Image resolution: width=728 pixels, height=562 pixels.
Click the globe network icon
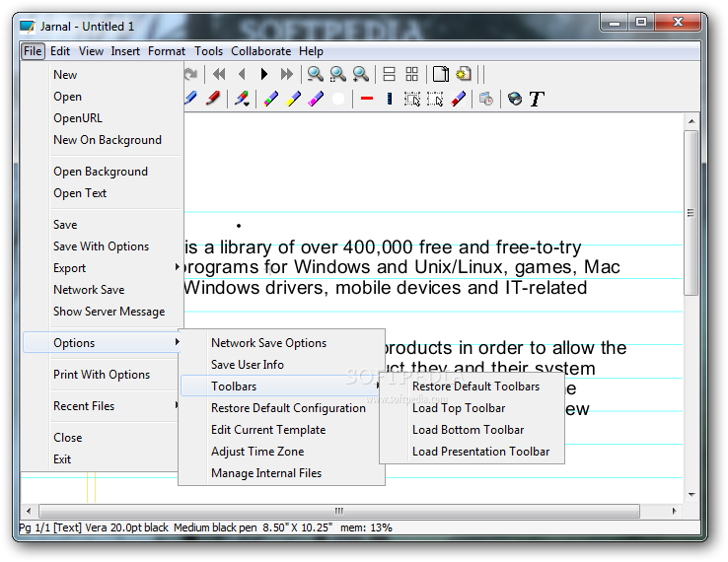(515, 99)
